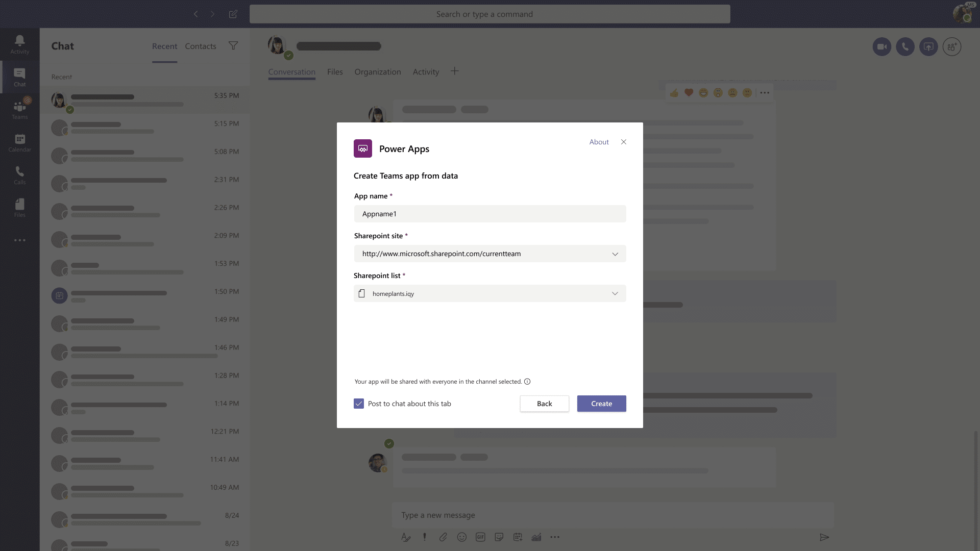The width and height of the screenshot is (980, 551).
Task: Start an audio call
Action: pos(905,47)
